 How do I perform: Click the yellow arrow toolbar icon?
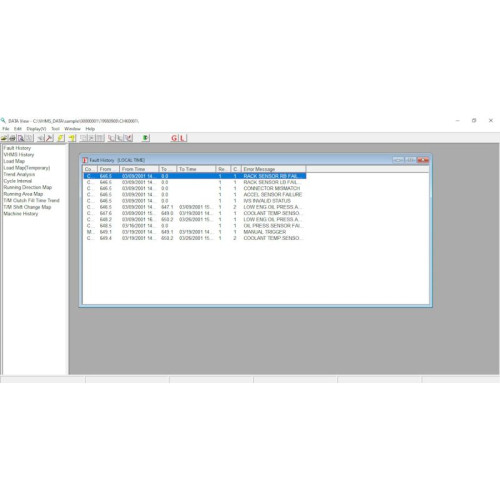72,138
